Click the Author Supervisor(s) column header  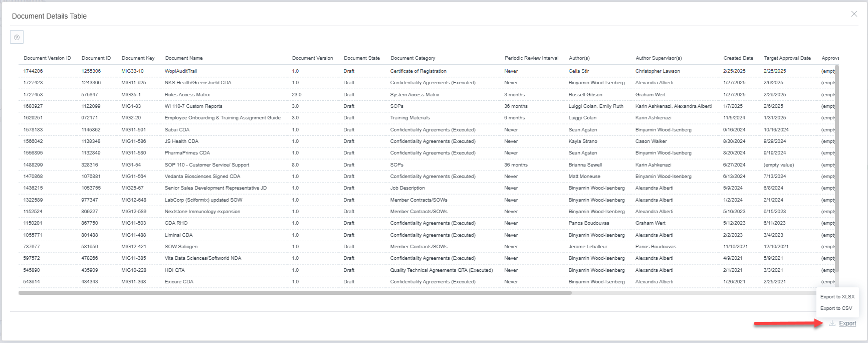pyautogui.click(x=659, y=58)
